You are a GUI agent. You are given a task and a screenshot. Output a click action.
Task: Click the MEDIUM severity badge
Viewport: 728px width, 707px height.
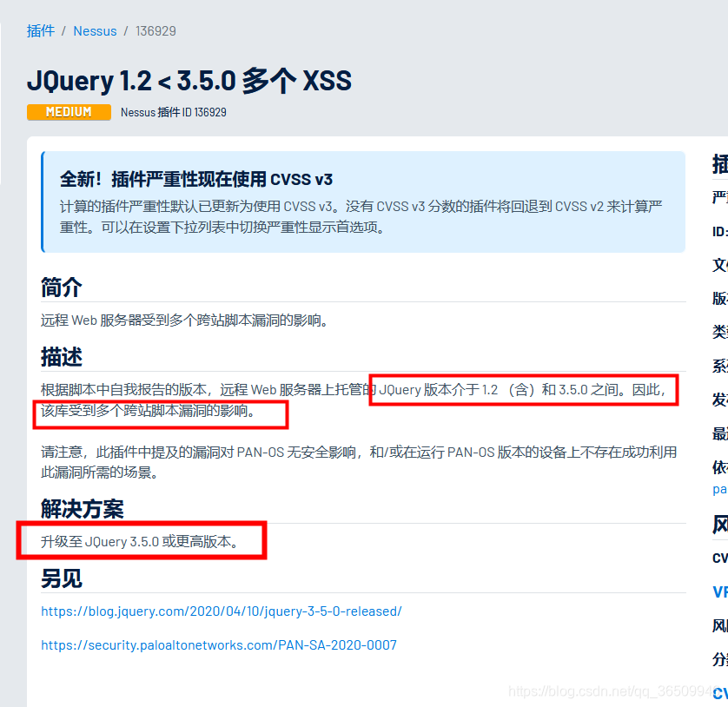point(69,112)
